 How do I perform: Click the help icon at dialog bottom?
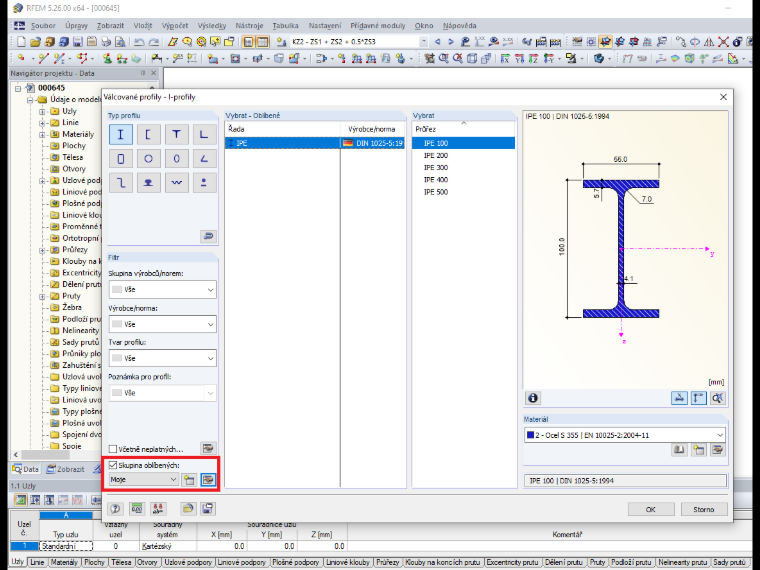pyautogui.click(x=115, y=508)
